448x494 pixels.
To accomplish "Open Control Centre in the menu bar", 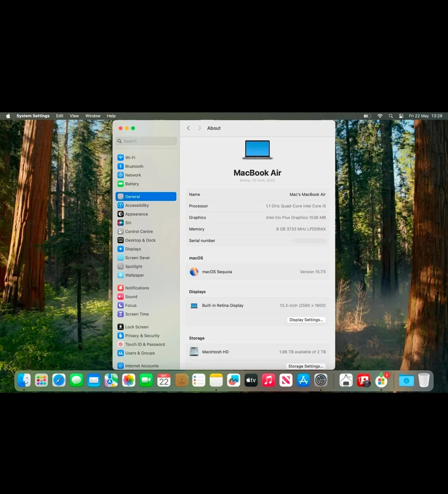I will 401,116.
